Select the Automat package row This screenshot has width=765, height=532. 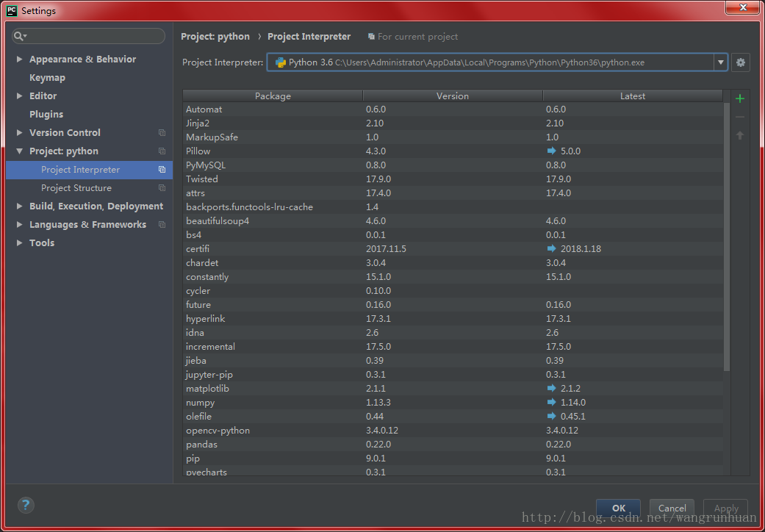[453, 109]
